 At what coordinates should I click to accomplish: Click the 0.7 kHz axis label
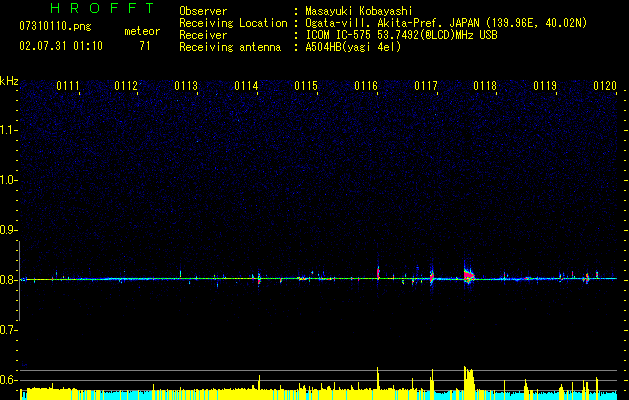[x=8, y=330]
